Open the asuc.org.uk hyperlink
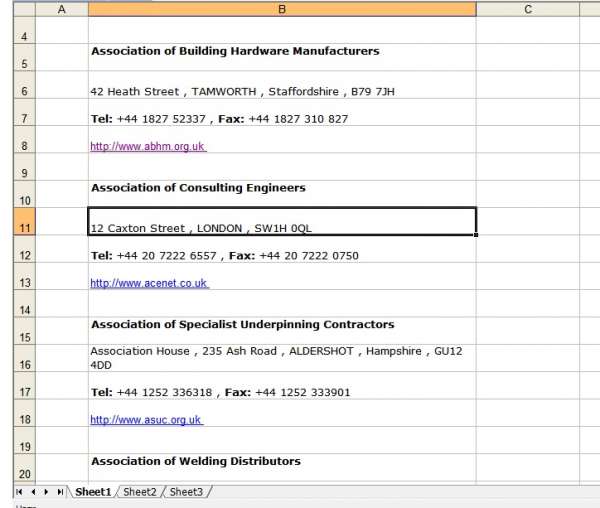The width and height of the screenshot is (600, 508). (x=147, y=420)
